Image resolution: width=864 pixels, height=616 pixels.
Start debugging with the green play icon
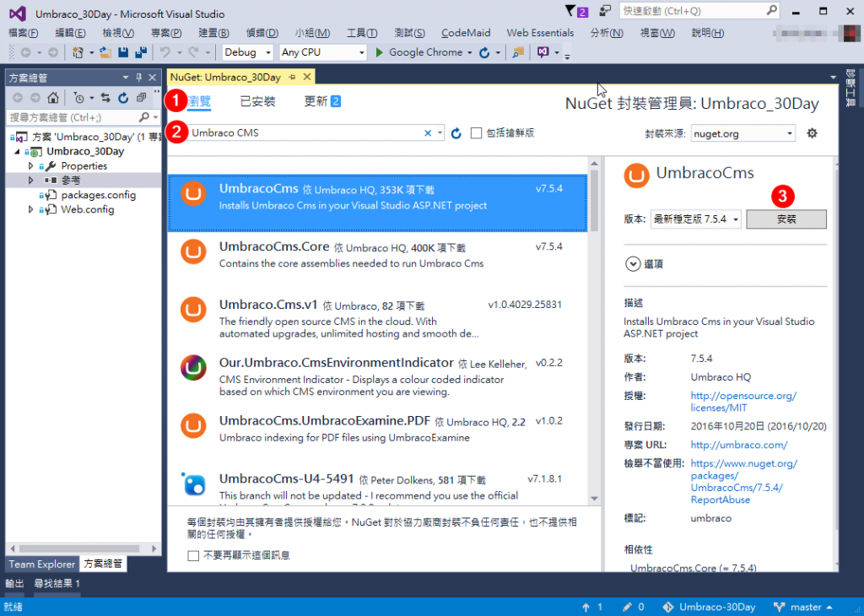(379, 52)
